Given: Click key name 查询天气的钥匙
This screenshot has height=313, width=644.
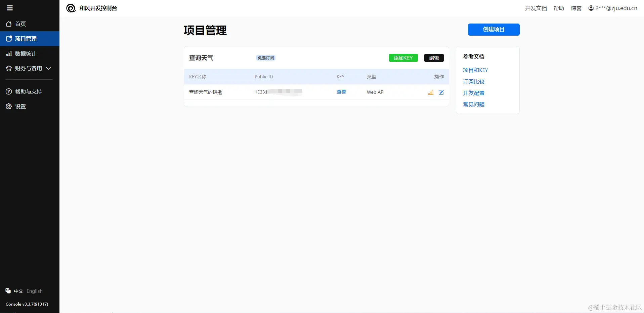Looking at the screenshot, I should click(206, 92).
